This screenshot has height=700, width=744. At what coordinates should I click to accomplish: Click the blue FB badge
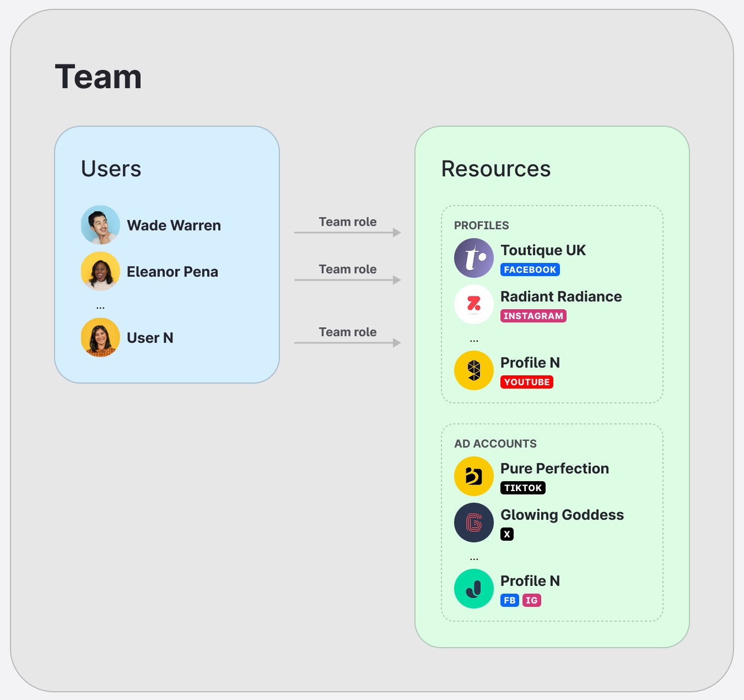[x=509, y=600]
